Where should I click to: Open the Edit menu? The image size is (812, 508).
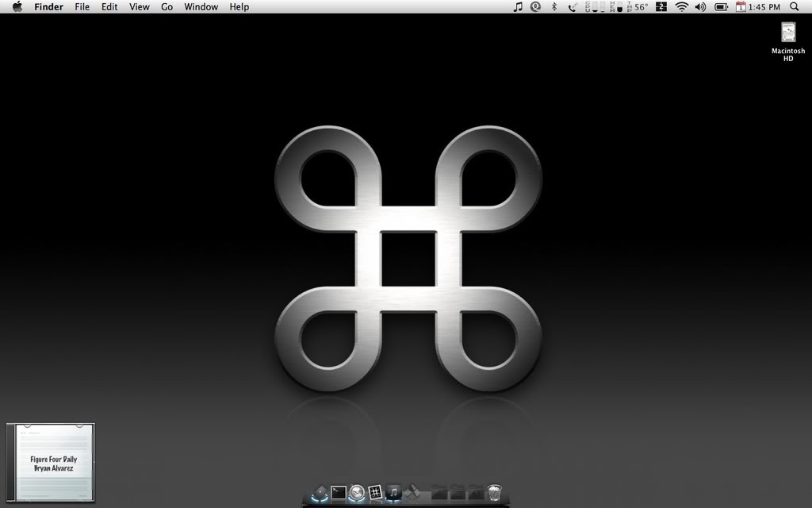coord(109,6)
